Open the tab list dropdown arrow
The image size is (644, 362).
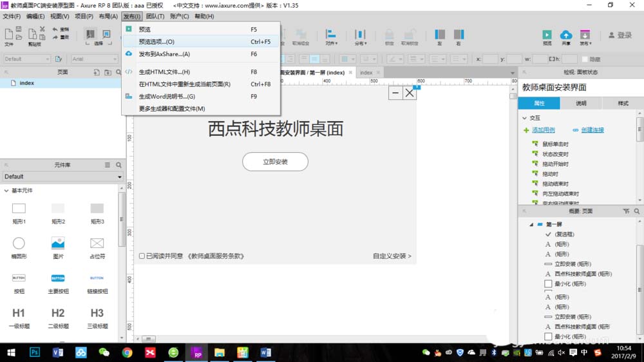coord(513,73)
